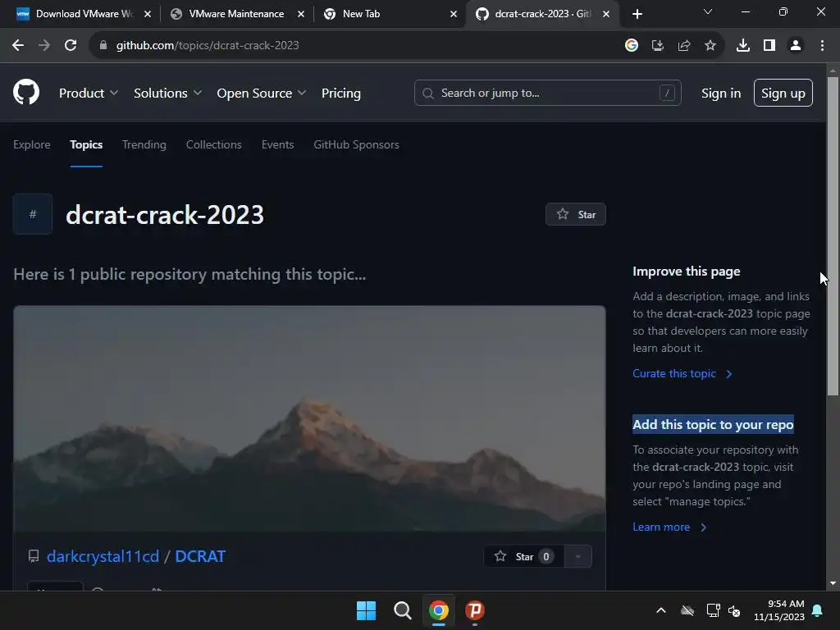
Task: Open darkcrystal11cd user profile link
Action: tap(103, 556)
